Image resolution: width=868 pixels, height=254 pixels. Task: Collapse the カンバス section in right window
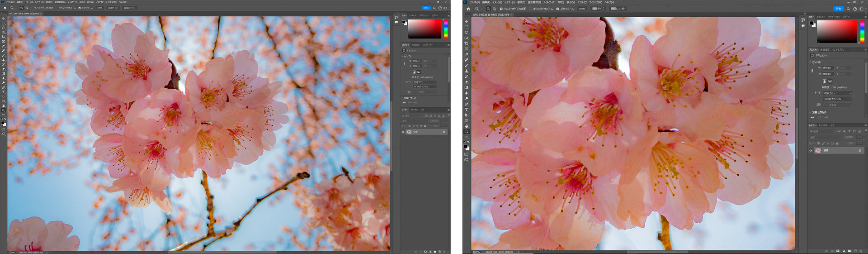[x=810, y=62]
